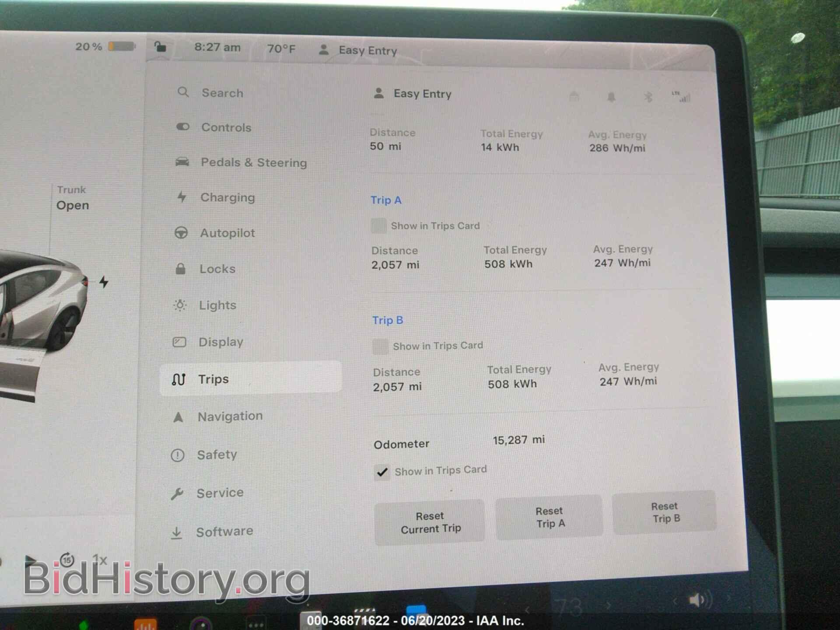Viewport: 840px width, 630px height.
Task: Select the Trips menu item
Action: click(250, 379)
